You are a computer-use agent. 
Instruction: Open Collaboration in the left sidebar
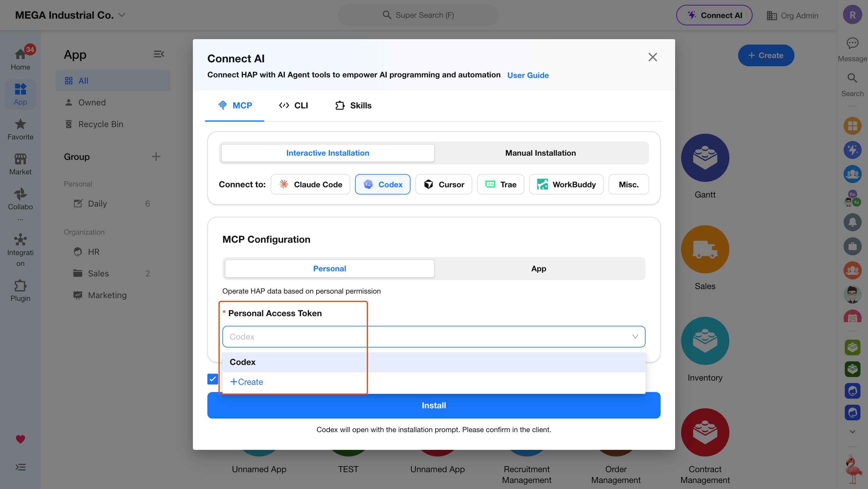[x=20, y=203]
